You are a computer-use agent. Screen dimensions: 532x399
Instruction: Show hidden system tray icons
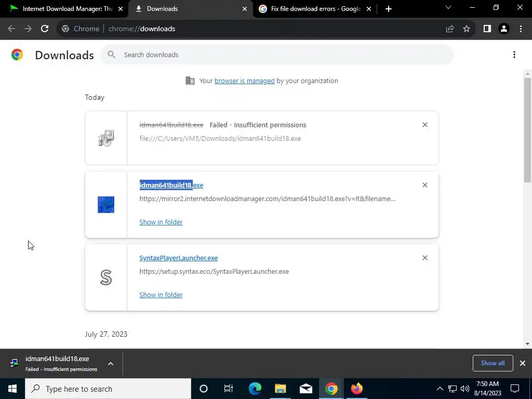pos(440,389)
